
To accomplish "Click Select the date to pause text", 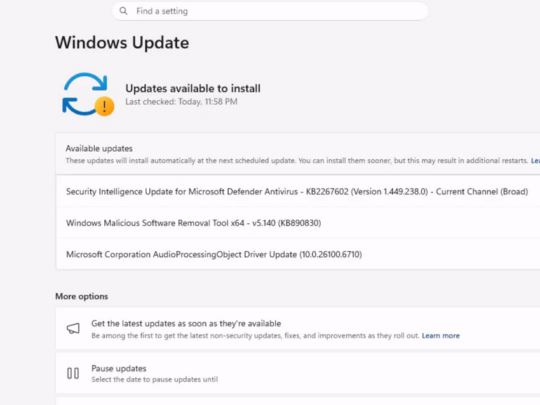I will [x=155, y=380].
